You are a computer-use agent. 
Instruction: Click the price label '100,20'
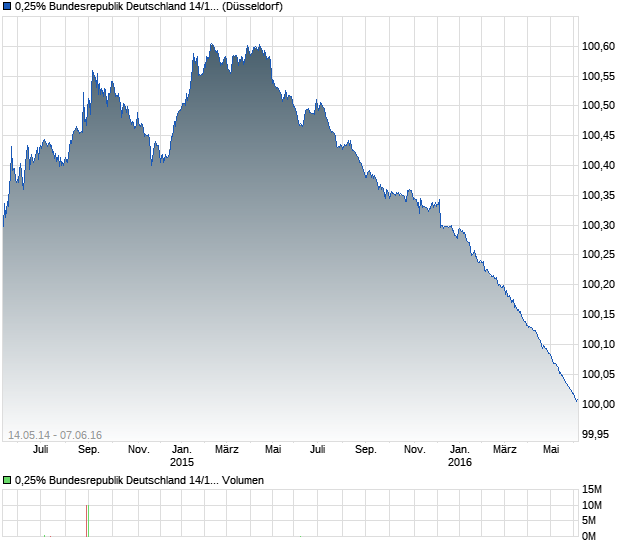(x=598, y=284)
